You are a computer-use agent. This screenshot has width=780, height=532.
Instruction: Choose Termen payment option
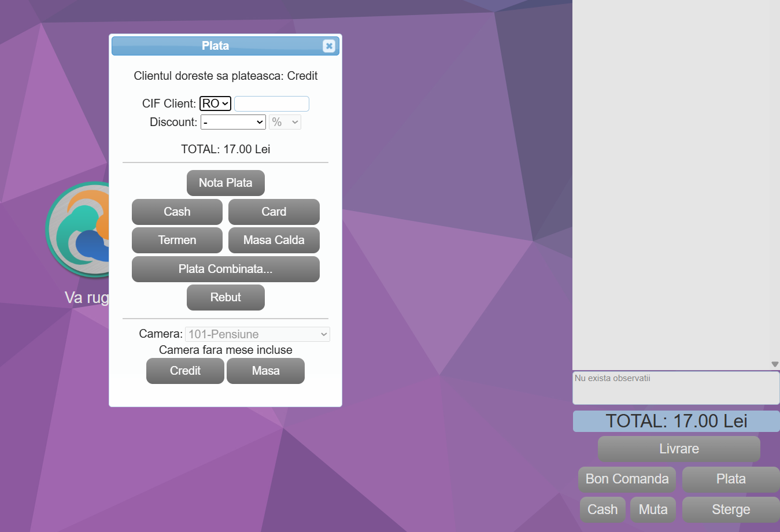coord(177,240)
